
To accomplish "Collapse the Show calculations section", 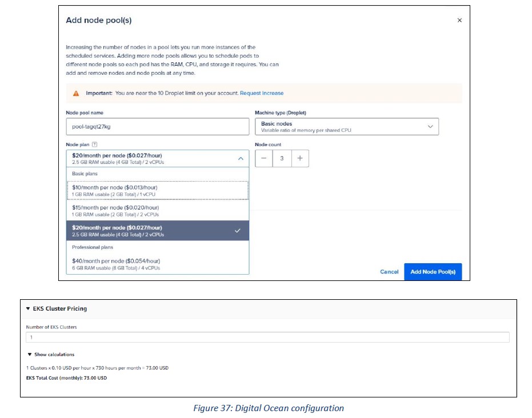I will pos(30,354).
